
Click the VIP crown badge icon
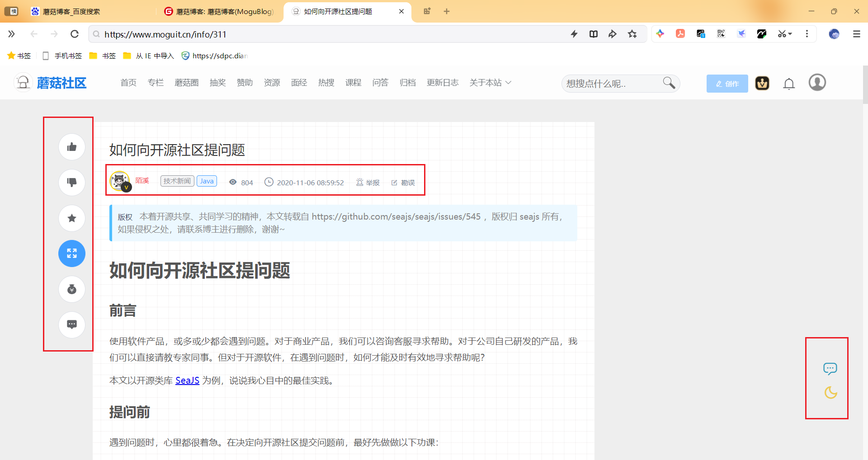[x=762, y=83]
